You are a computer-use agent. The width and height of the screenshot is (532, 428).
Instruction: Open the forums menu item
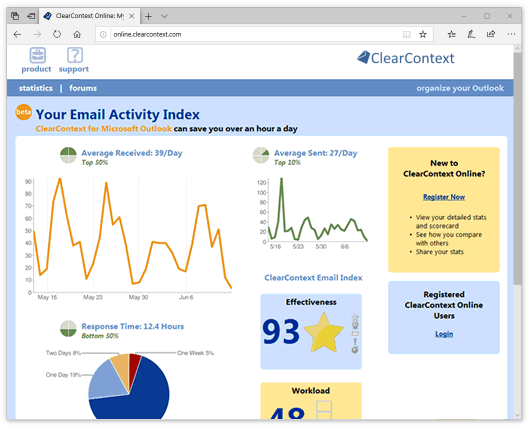(83, 88)
